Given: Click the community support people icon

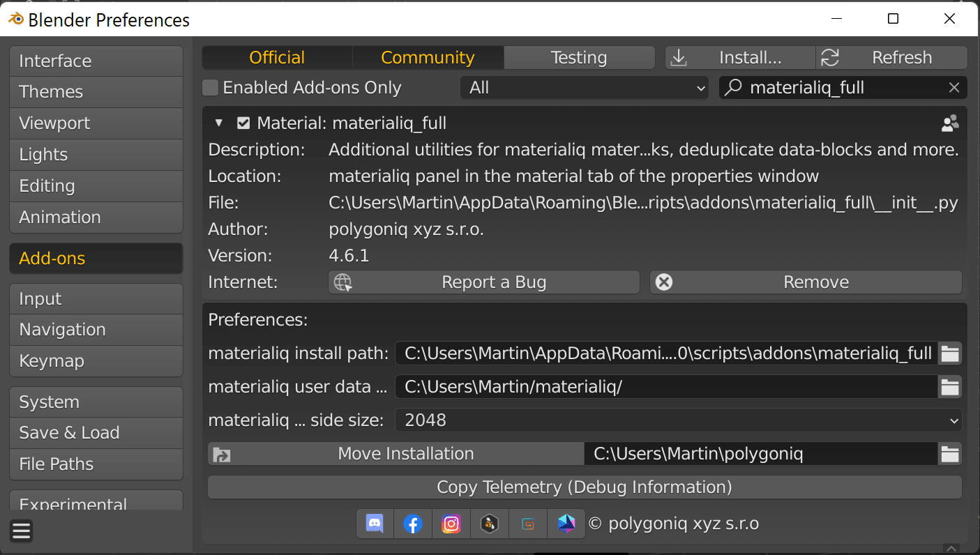Looking at the screenshot, I should [950, 123].
